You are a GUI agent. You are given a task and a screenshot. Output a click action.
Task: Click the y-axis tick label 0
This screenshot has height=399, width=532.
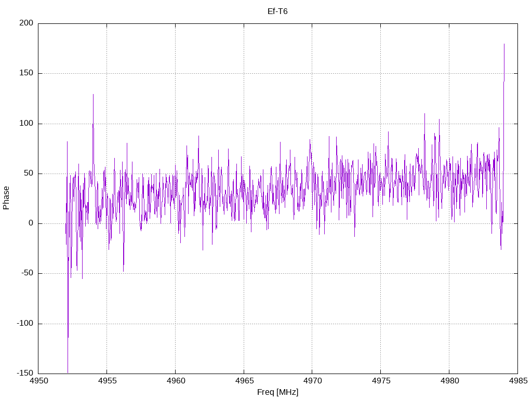[31, 223]
